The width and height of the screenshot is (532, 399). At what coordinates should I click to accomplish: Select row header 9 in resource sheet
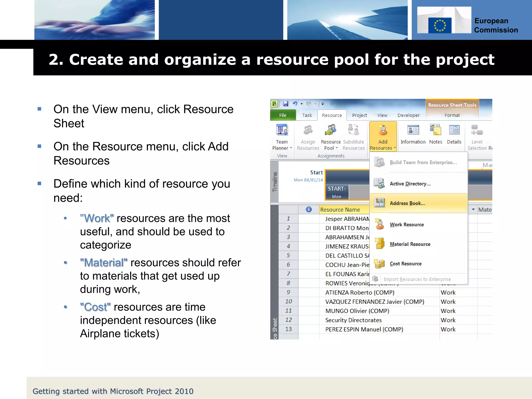[288, 292]
